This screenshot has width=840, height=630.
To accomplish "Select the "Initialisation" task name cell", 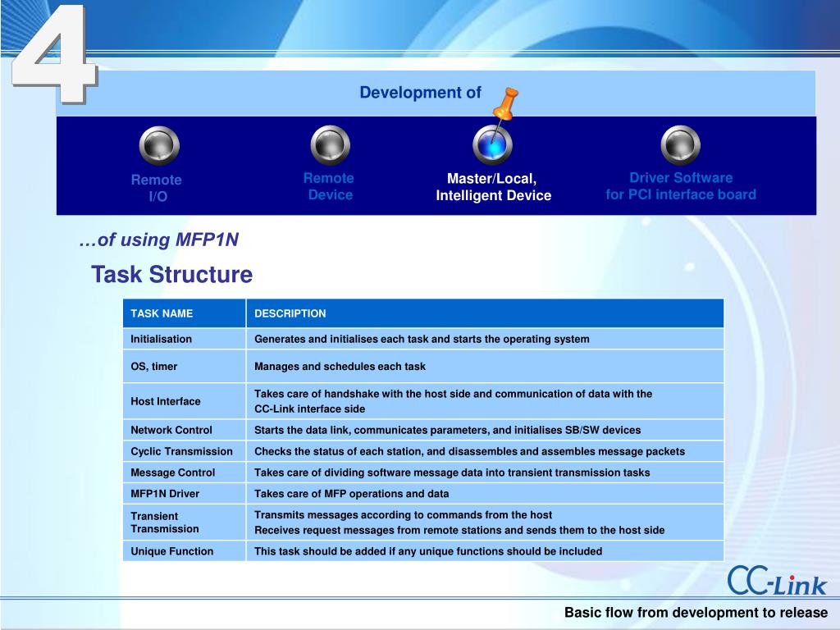I will pyautogui.click(x=185, y=339).
